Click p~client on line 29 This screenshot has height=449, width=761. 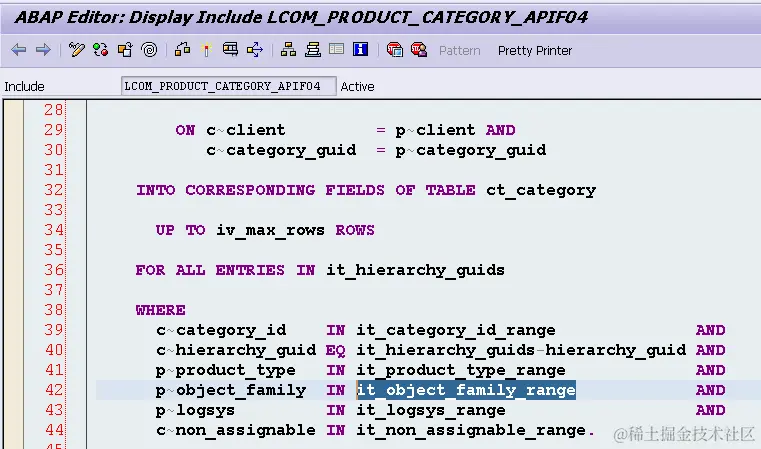click(435, 131)
